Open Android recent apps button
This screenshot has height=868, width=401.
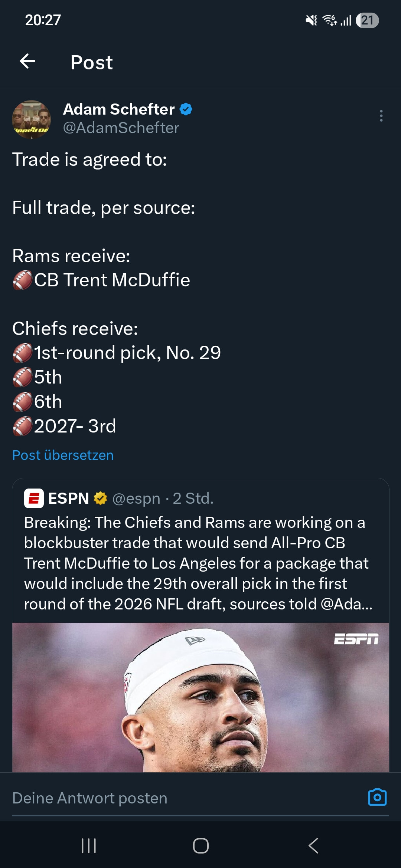click(89, 846)
